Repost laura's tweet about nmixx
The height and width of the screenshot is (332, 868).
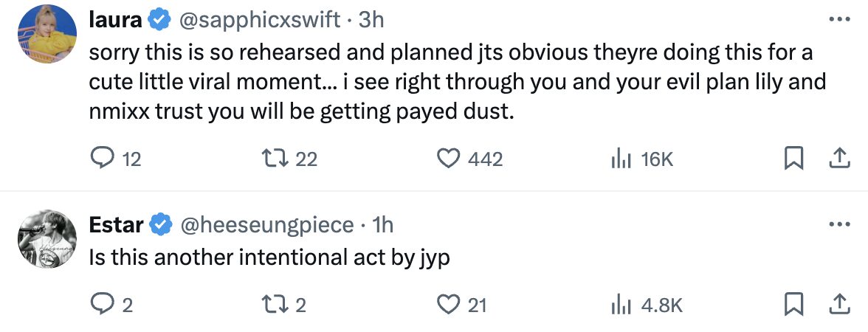coord(275,159)
